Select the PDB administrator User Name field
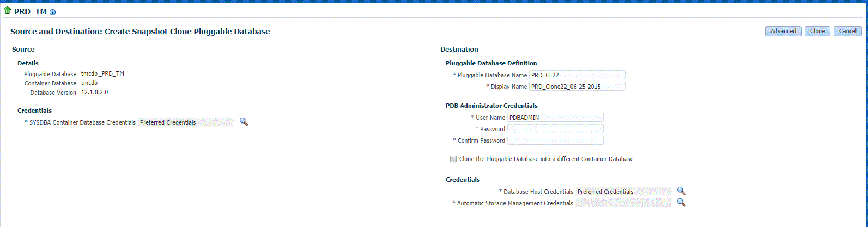868x227 pixels. 555,118
